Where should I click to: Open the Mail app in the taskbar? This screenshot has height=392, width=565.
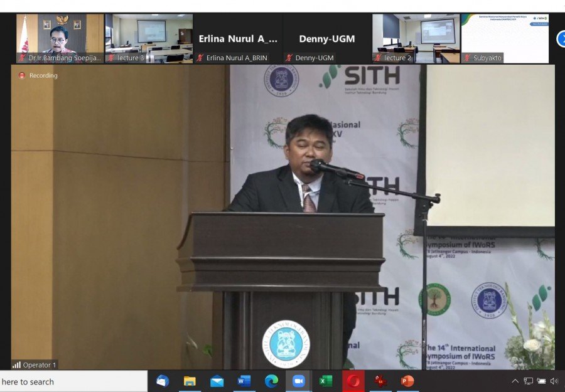coord(217,381)
